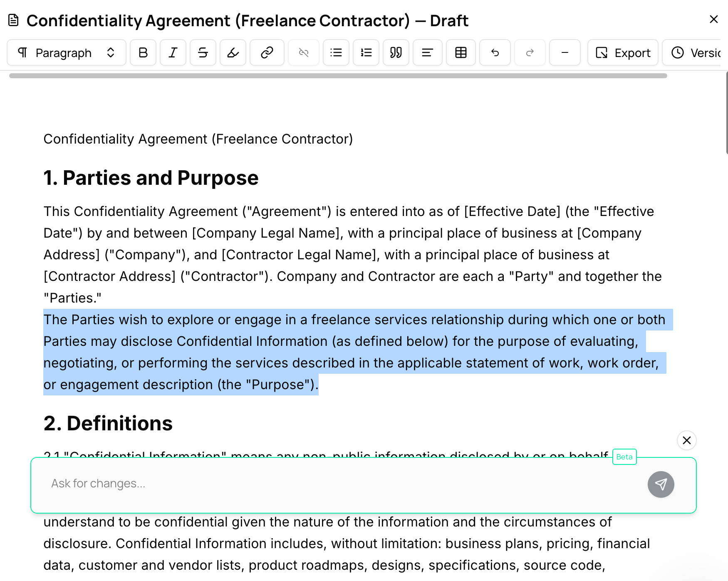Insert a table
The image size is (728, 581).
click(461, 53)
